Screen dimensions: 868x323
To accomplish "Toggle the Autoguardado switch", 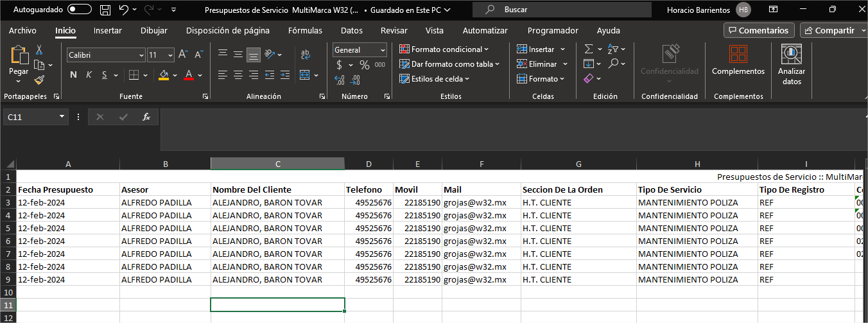I will point(80,10).
